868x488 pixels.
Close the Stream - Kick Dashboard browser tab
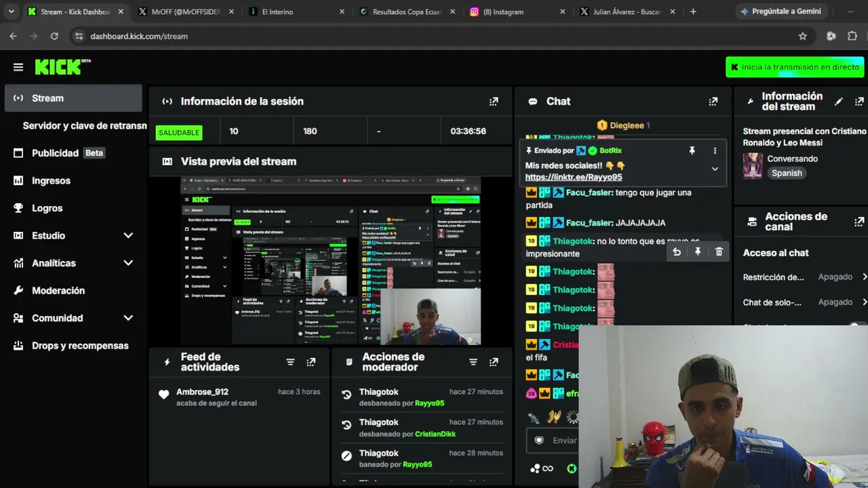pyautogui.click(x=121, y=12)
